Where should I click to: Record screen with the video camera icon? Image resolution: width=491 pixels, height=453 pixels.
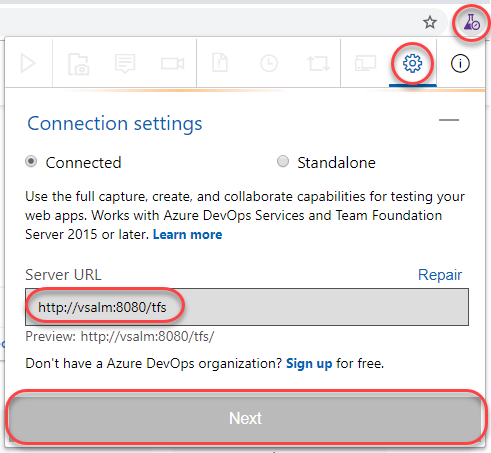click(172, 63)
